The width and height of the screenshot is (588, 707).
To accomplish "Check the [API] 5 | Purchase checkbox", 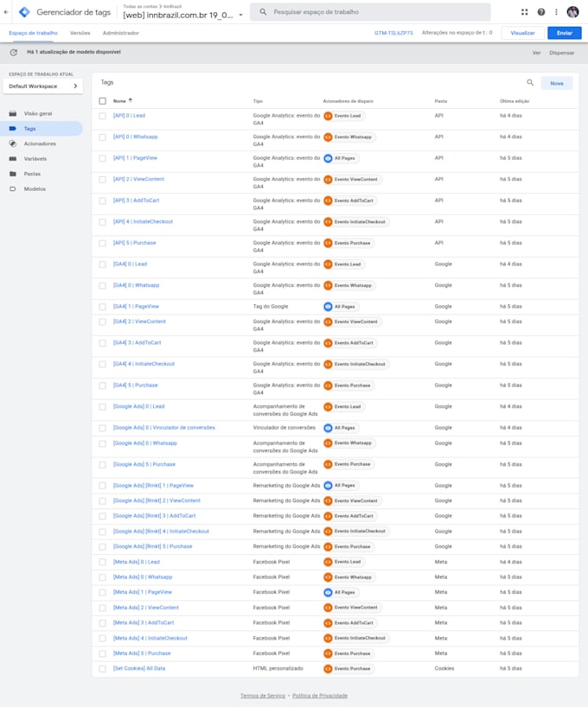I will pos(102,243).
